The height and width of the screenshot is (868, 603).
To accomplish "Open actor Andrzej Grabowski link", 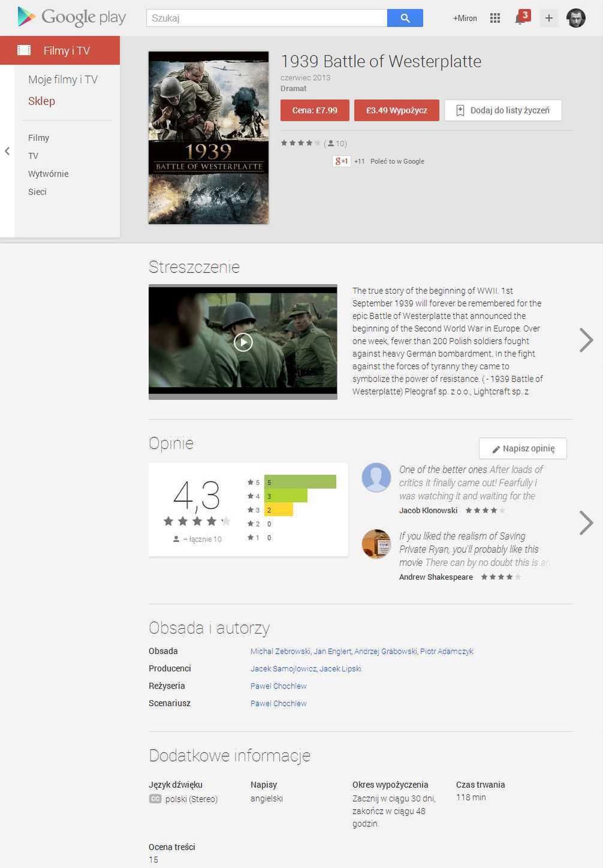I will coord(385,651).
